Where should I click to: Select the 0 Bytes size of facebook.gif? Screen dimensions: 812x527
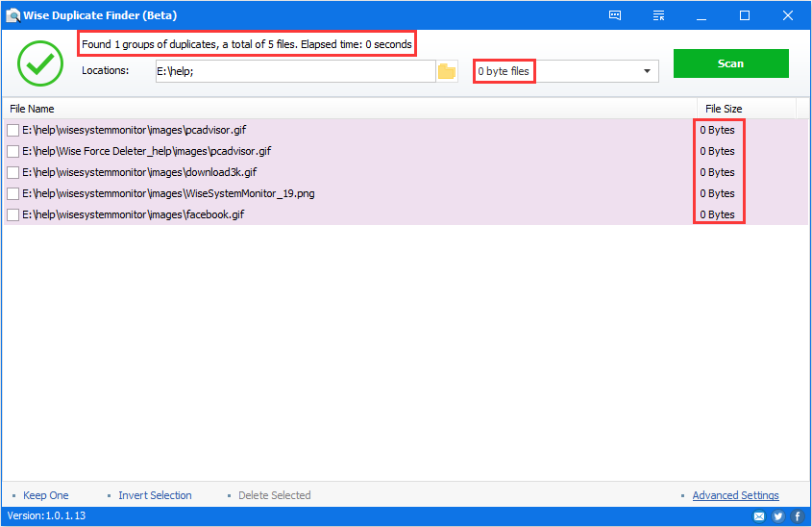pos(717,214)
